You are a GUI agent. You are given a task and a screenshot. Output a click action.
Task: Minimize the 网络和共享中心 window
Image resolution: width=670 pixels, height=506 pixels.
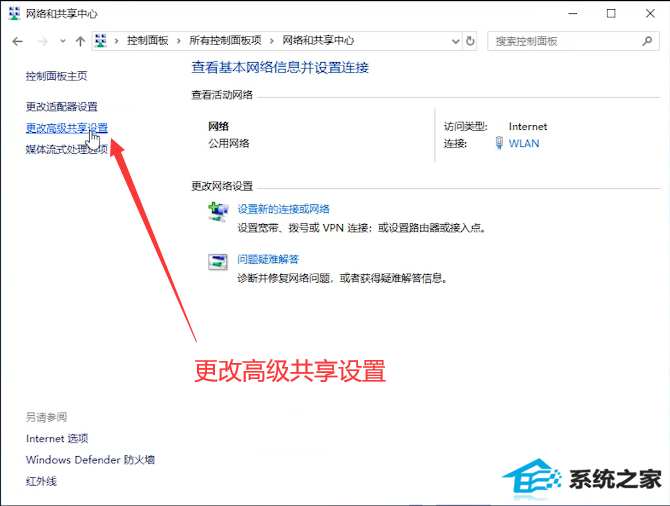point(572,14)
